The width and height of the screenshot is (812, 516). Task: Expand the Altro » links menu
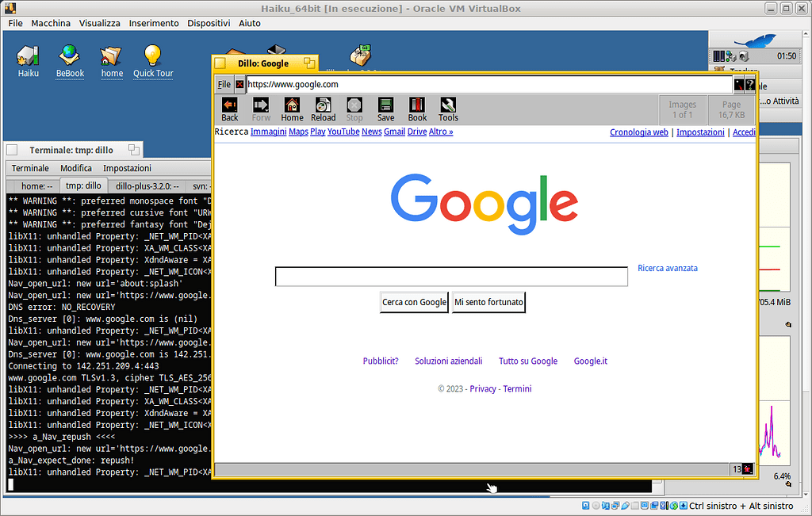[x=441, y=132]
